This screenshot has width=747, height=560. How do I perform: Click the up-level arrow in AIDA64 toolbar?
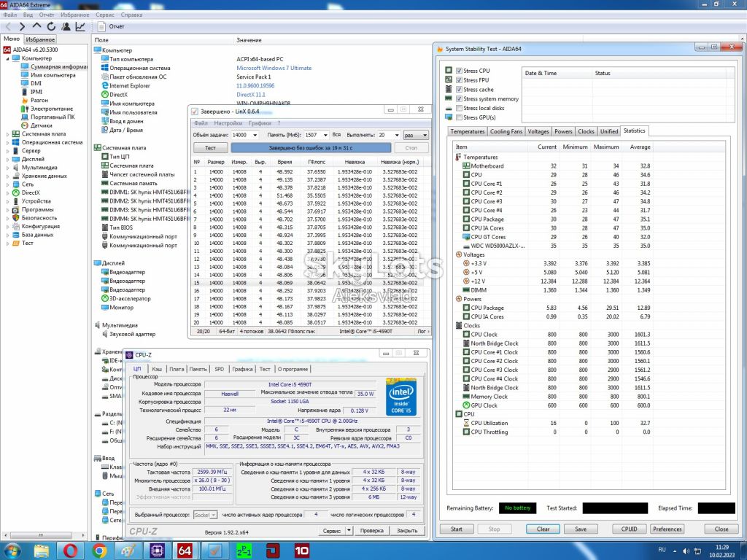tap(36, 27)
